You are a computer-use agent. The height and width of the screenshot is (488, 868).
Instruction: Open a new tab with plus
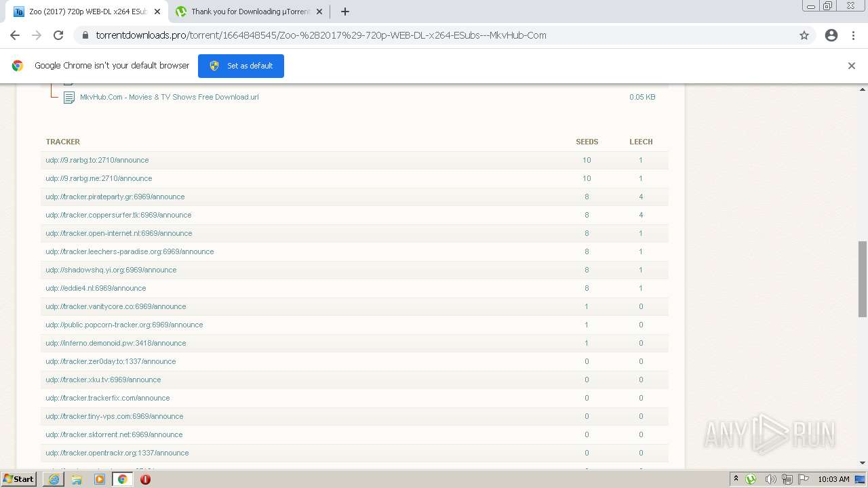click(x=344, y=12)
